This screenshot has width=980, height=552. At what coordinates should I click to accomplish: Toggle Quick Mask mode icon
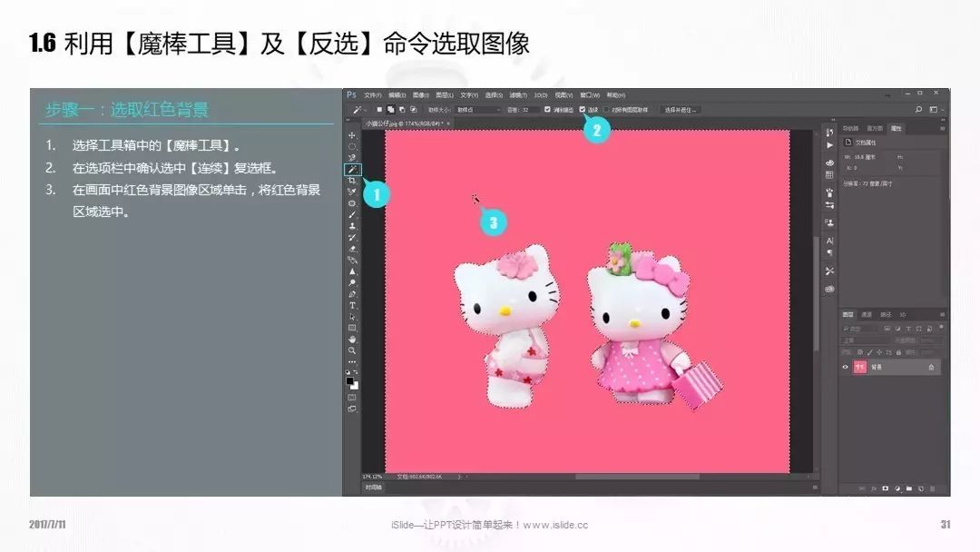click(x=352, y=397)
